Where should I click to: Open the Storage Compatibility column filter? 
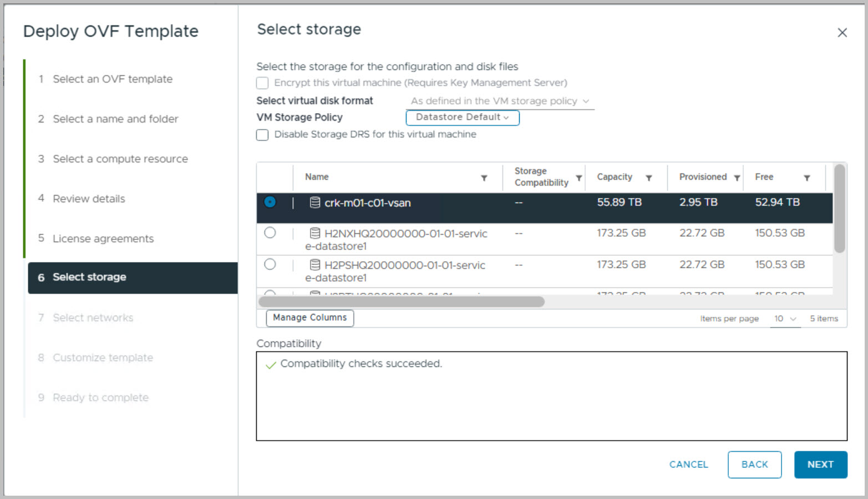click(x=578, y=178)
